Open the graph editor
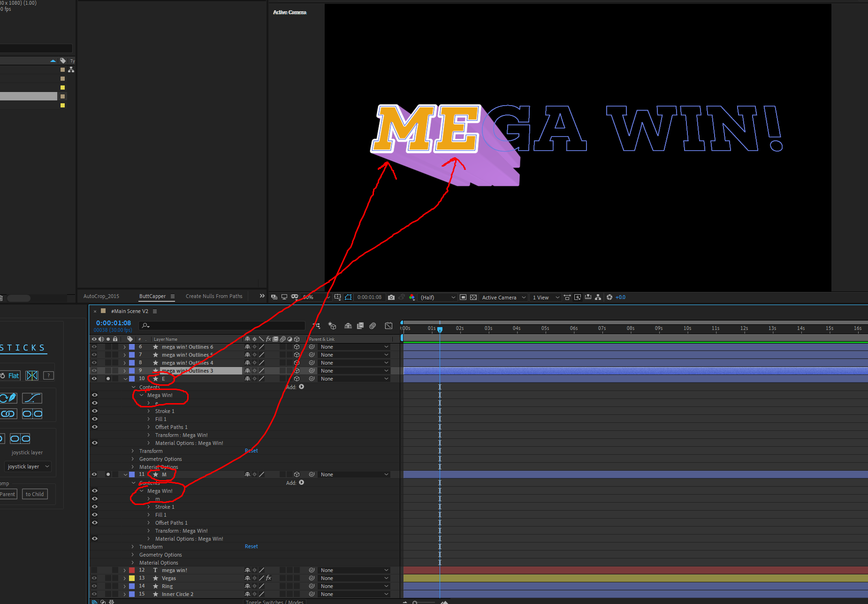 (x=388, y=326)
